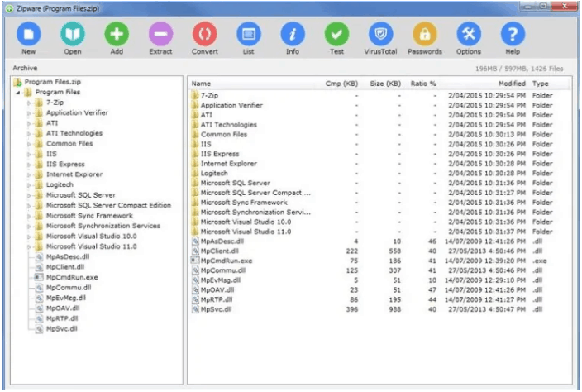582x392 pixels.
Task: Click the red Convert icon
Action: 204,35
